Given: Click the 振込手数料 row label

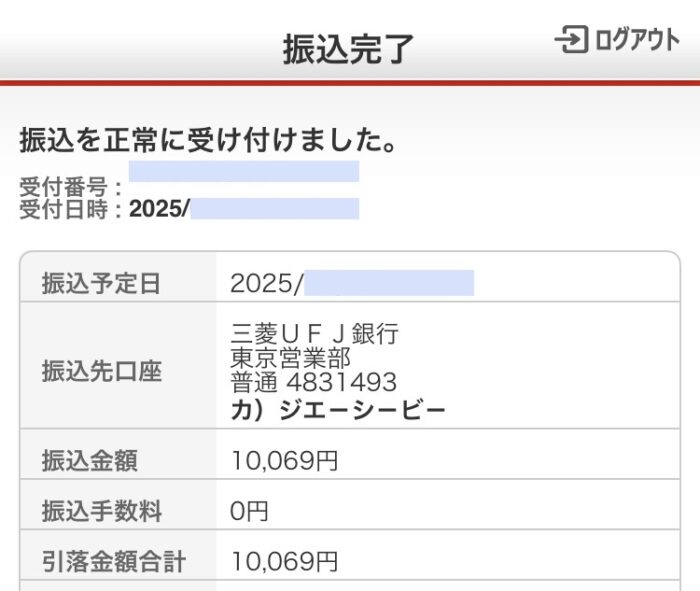Looking at the screenshot, I should (101, 511).
